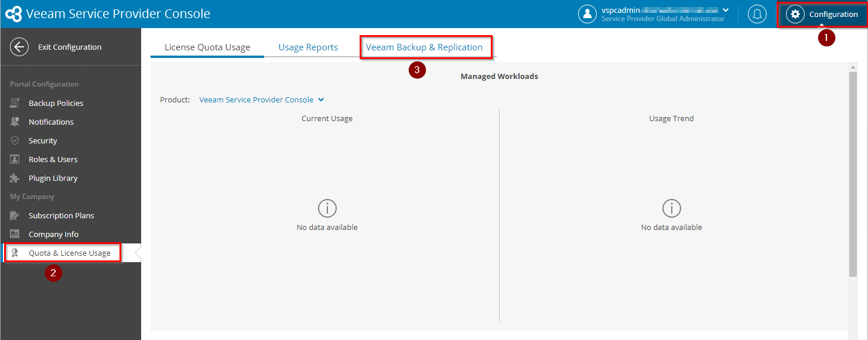Click the No data available text under Usage Trend
The image size is (868, 340).
[671, 227]
